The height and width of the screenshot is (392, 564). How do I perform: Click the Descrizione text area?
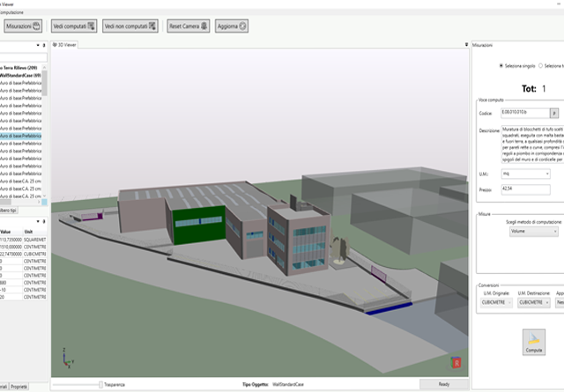(x=532, y=144)
